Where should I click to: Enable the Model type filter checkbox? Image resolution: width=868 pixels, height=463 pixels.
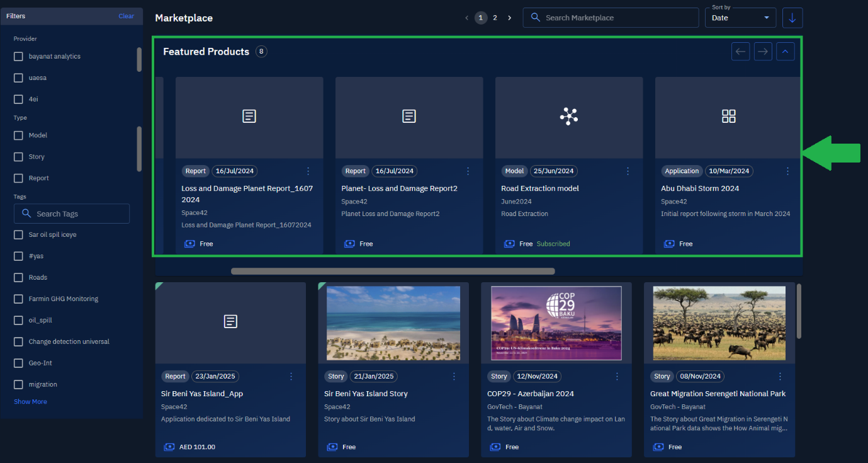pos(18,135)
